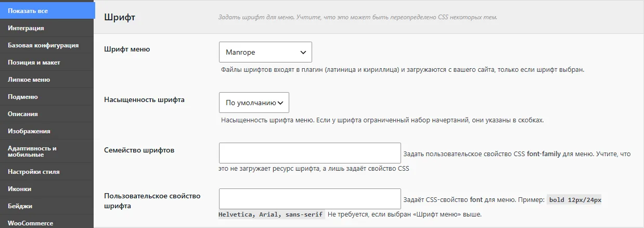
Task: Go to Позиция и макет section
Action: [x=47, y=62]
